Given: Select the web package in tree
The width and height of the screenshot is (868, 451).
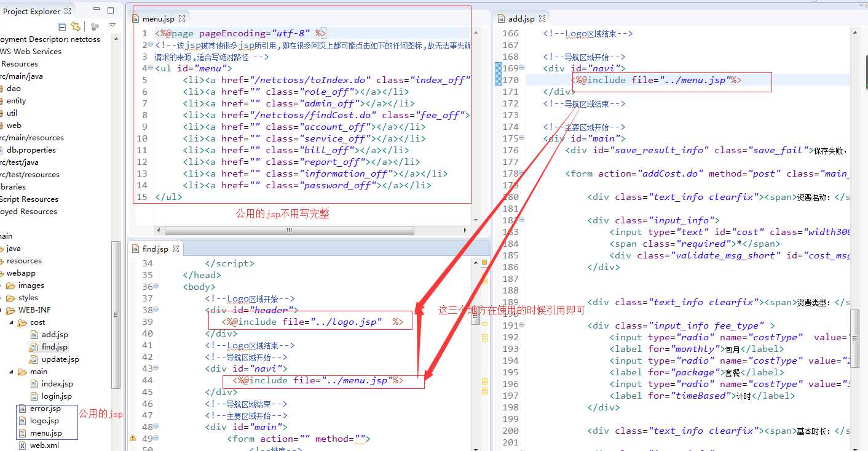Looking at the screenshot, I should 14,126.
